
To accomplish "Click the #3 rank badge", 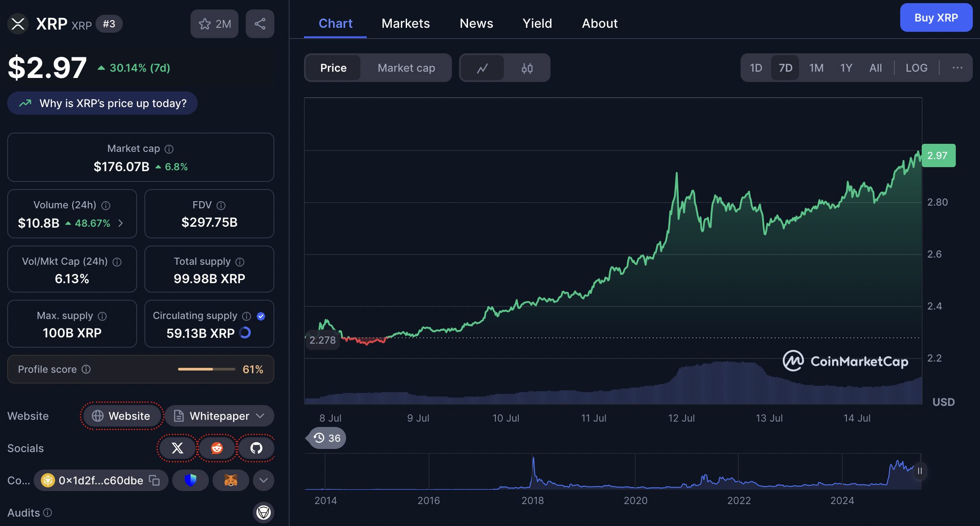I will coord(109,24).
